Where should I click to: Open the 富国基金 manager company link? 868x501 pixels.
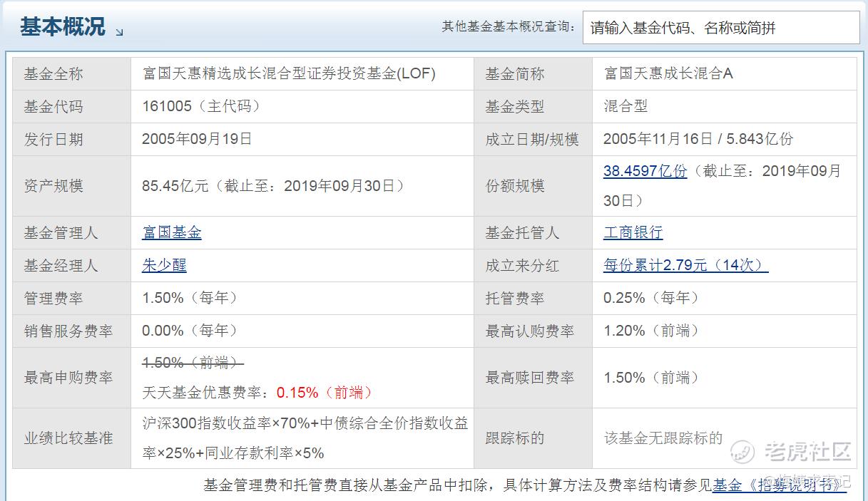tap(172, 232)
